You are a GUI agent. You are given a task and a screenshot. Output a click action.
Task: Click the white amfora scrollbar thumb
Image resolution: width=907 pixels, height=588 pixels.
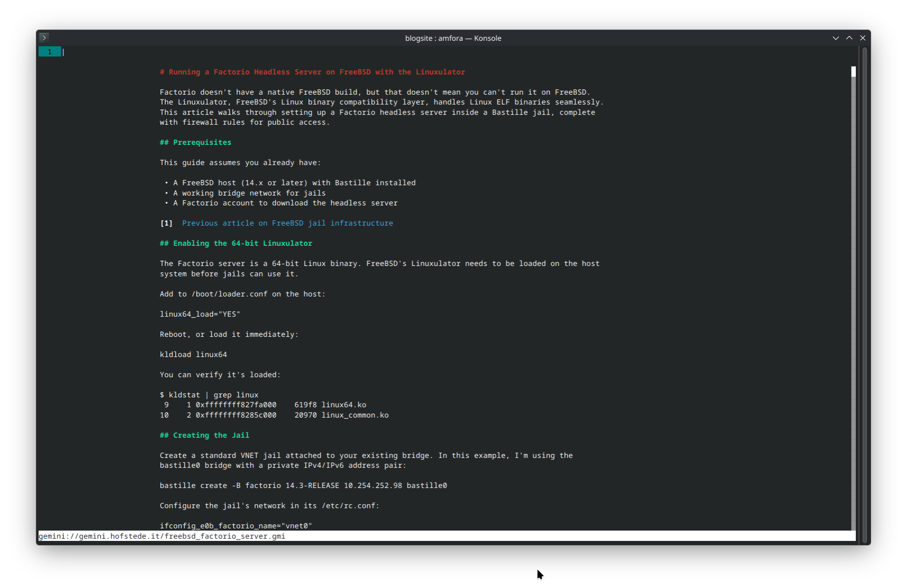point(853,72)
